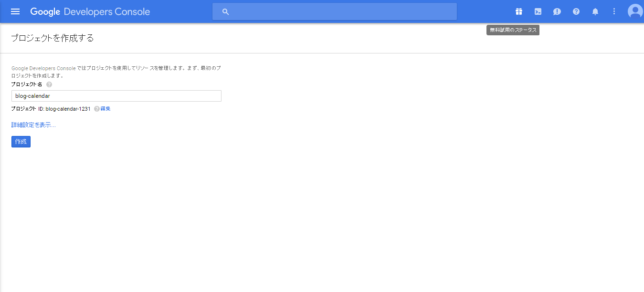The image size is (644, 292).
Task: Click the プロジェクトを作成する page heading
Action: 53,38
